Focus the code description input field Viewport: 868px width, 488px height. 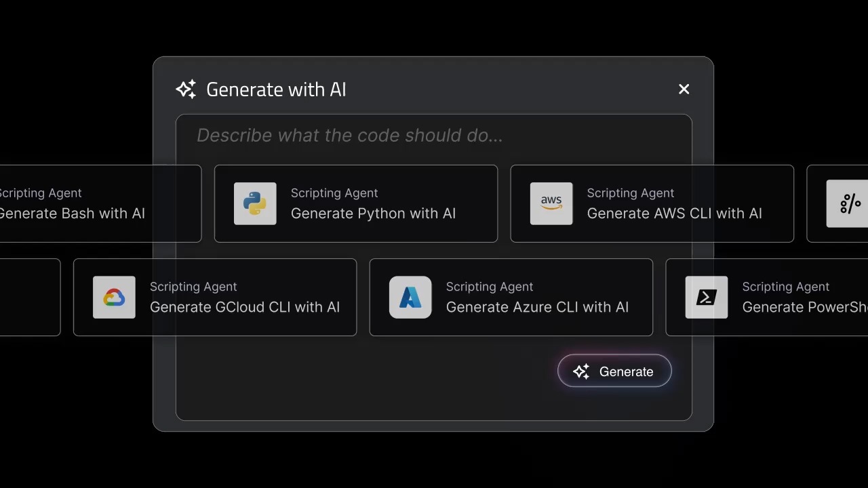434,136
